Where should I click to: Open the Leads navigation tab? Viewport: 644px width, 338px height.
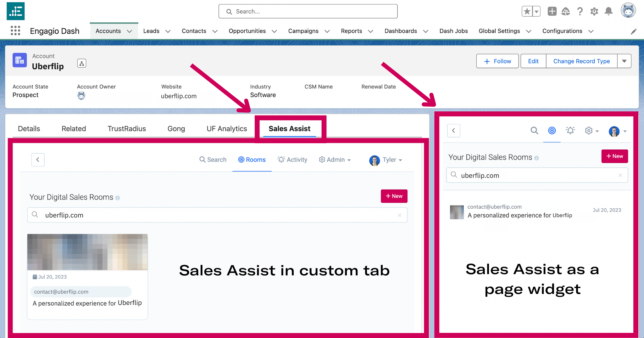coord(151,31)
